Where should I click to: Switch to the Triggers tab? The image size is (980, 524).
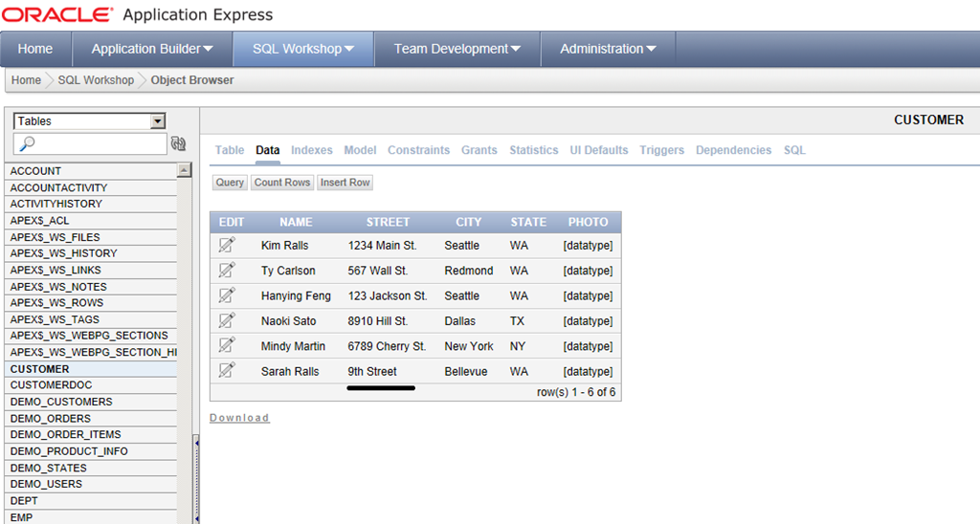[662, 150]
